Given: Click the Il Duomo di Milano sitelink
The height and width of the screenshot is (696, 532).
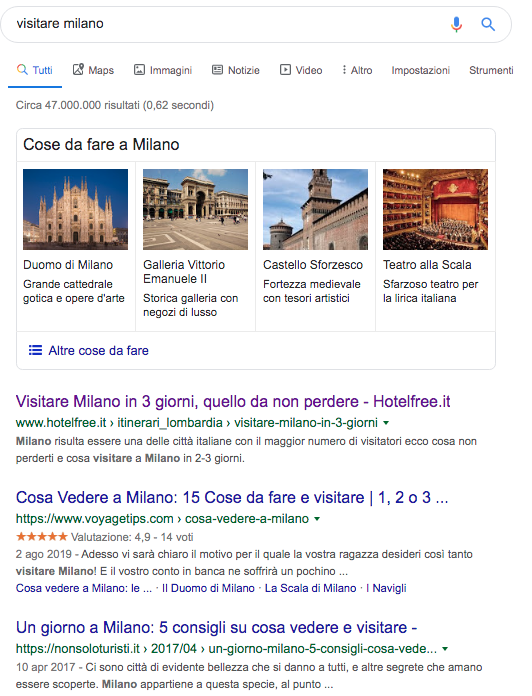Looking at the screenshot, I should 208,588.
